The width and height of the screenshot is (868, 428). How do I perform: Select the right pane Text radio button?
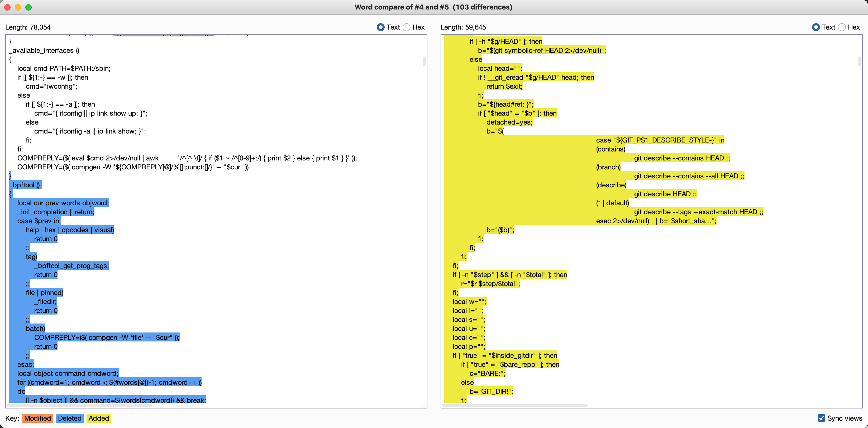click(x=816, y=27)
